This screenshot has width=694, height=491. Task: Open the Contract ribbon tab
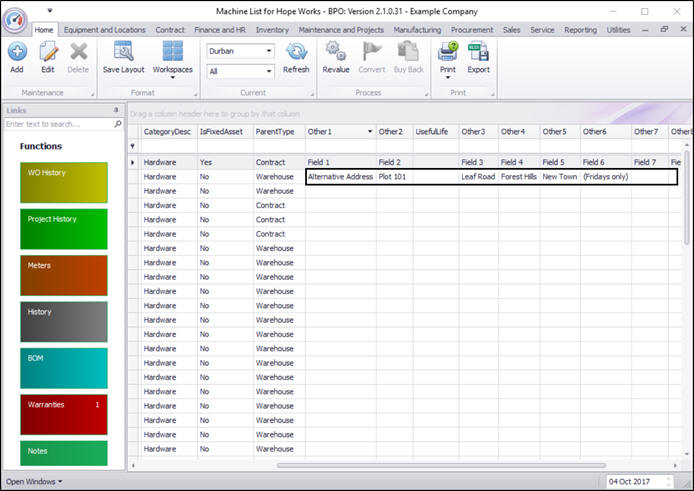(x=170, y=30)
